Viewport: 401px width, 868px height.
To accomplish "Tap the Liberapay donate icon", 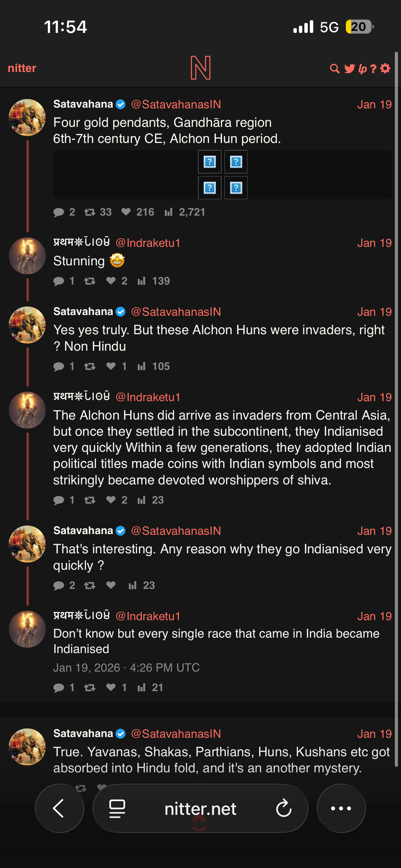I will pyautogui.click(x=362, y=69).
